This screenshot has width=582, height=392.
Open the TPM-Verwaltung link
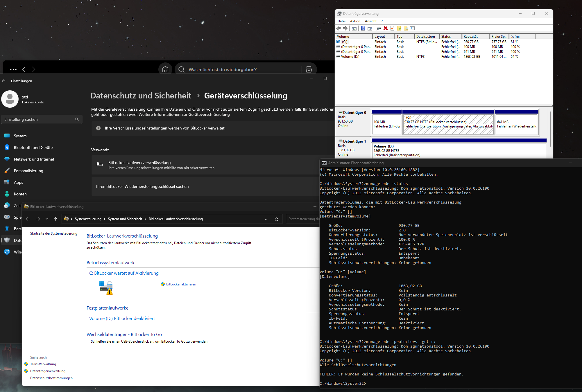tap(43, 364)
